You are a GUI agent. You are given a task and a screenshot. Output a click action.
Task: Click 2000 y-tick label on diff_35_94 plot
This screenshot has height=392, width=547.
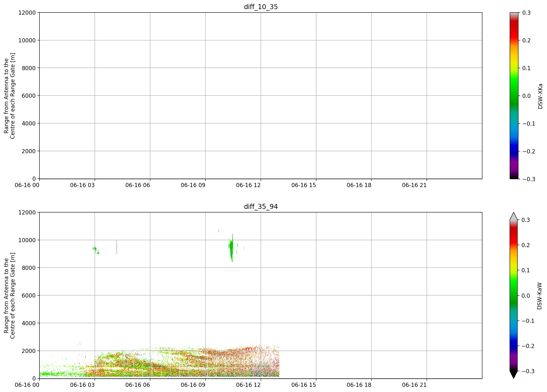[x=29, y=351]
